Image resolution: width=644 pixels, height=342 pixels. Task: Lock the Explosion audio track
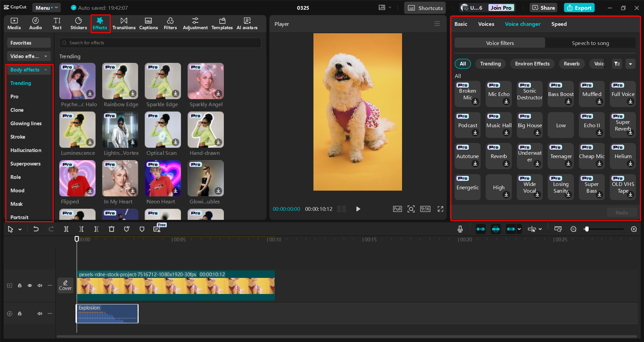tap(19, 313)
